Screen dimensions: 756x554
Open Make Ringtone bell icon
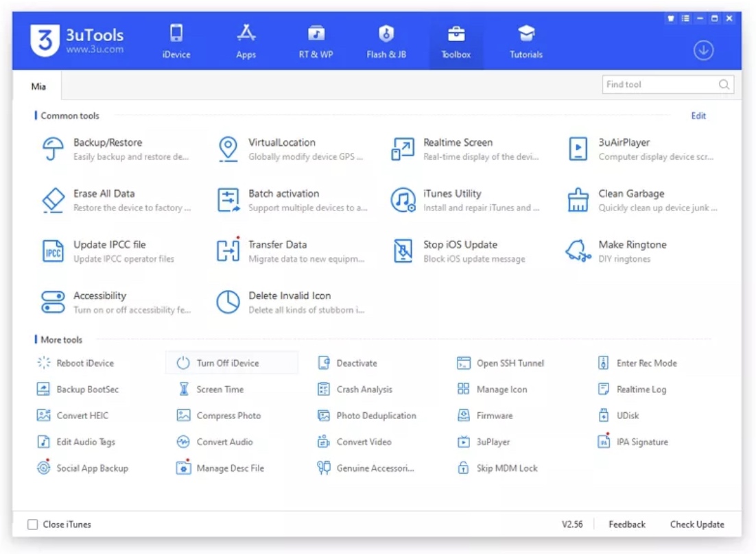pos(578,251)
